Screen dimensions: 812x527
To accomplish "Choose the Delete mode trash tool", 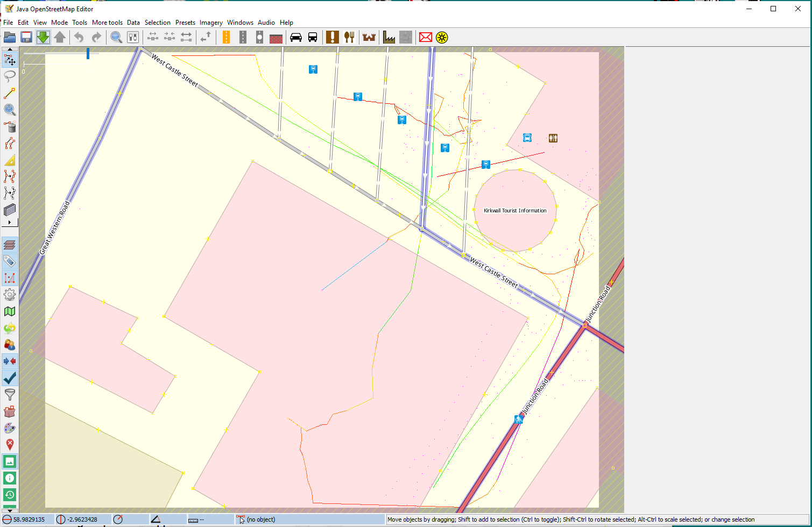I will pyautogui.click(x=9, y=127).
